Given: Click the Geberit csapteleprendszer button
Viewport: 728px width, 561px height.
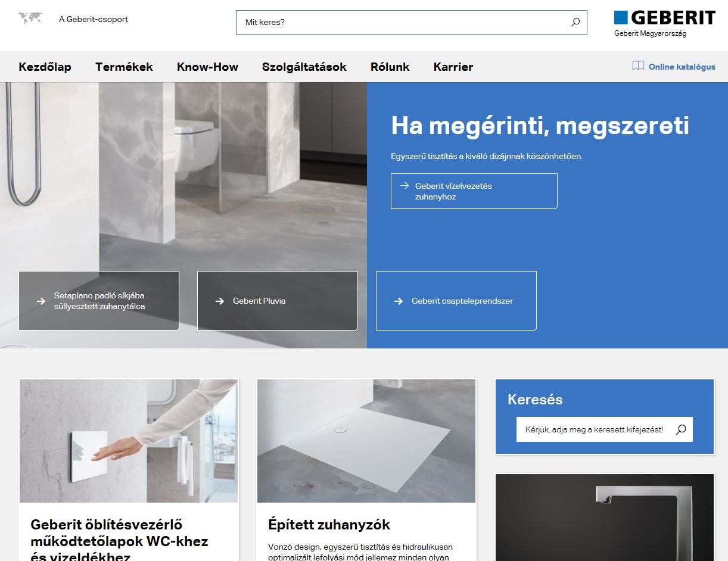Looking at the screenshot, I should click(456, 301).
